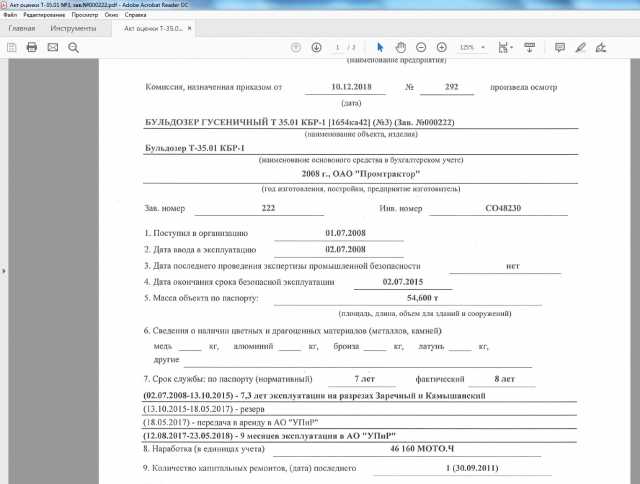
Task: Open the Find text magnifier icon
Action: click(x=73, y=48)
